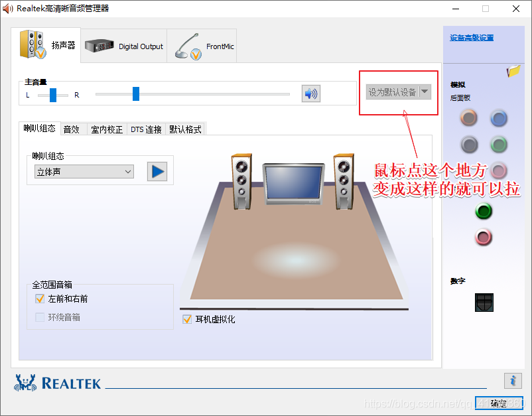Click the light green rear panel jack
The height and width of the screenshot is (416, 532).
(x=498, y=145)
